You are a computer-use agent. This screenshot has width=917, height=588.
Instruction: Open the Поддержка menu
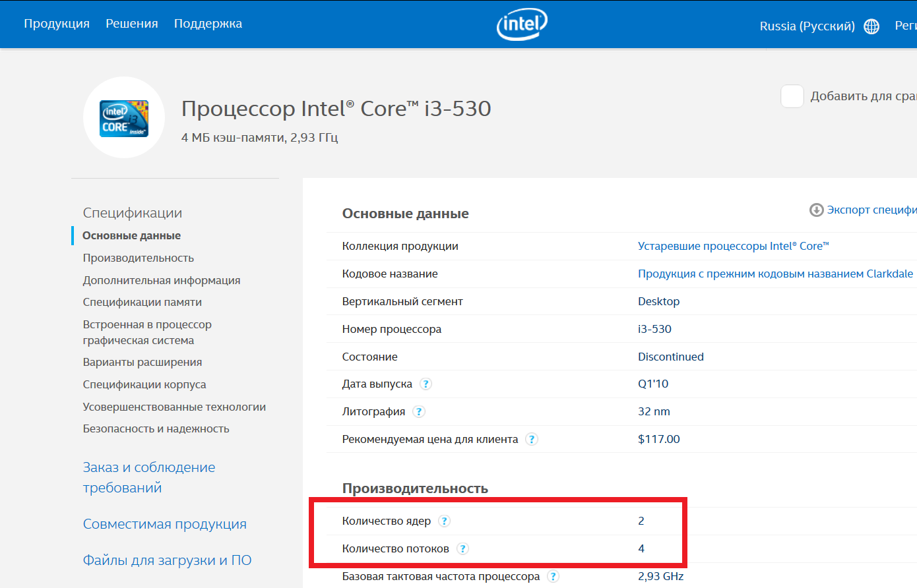208,24
